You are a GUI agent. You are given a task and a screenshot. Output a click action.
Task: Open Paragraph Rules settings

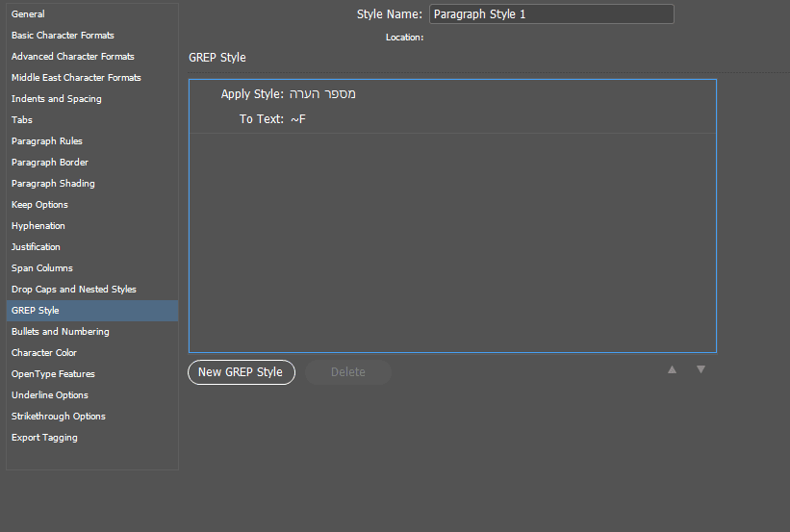(47, 141)
